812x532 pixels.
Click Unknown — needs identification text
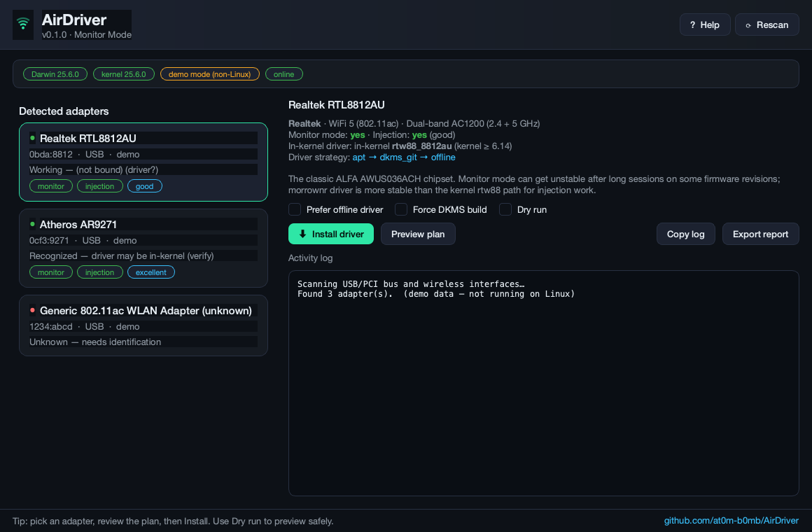[x=95, y=342]
